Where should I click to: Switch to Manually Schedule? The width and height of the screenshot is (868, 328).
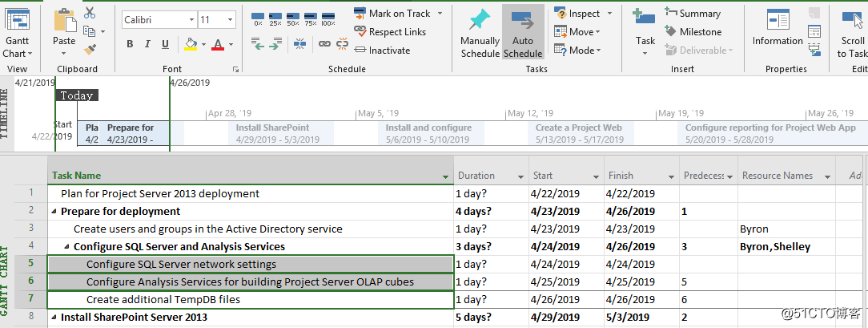click(480, 32)
